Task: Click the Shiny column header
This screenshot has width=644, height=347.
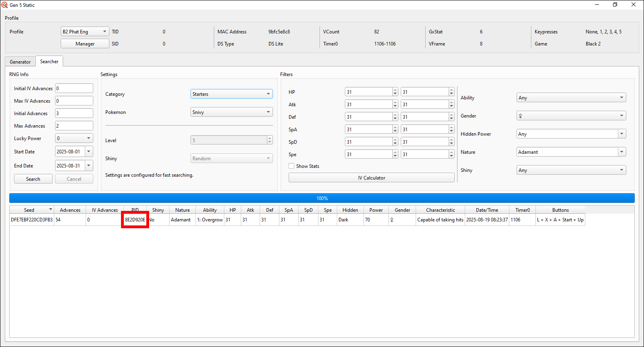Action: point(158,210)
